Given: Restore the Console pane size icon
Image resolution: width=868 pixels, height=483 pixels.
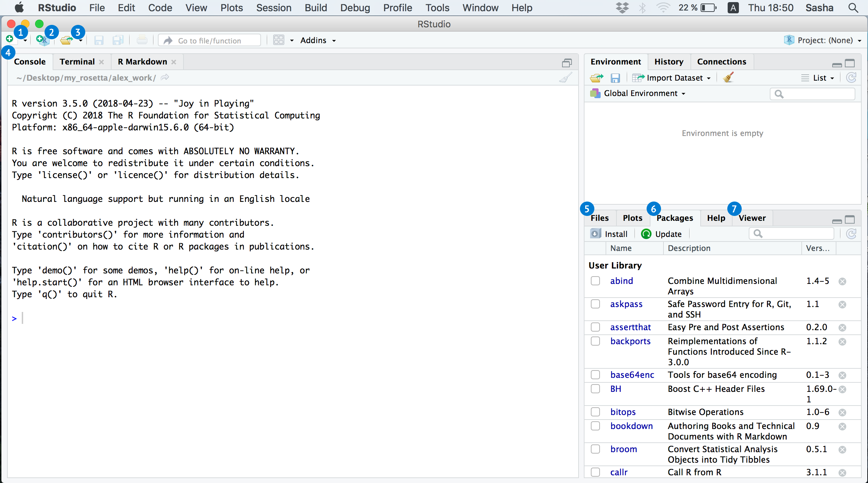Looking at the screenshot, I should pyautogui.click(x=567, y=63).
